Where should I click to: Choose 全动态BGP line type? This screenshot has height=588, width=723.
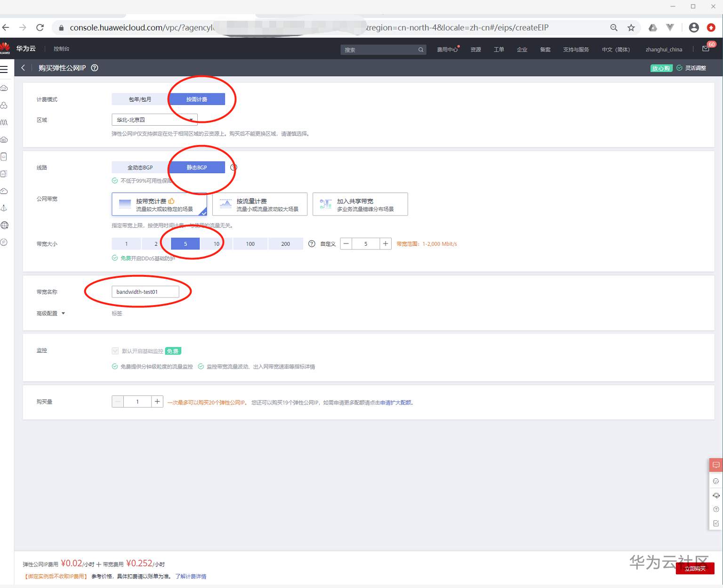point(140,168)
